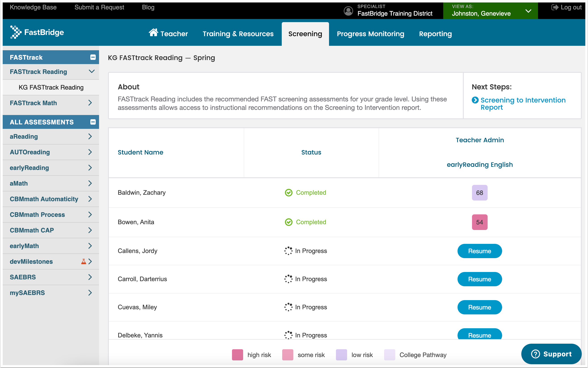The width and height of the screenshot is (588, 368).
Task: Click student name Callens, Jordy
Action: pos(137,251)
